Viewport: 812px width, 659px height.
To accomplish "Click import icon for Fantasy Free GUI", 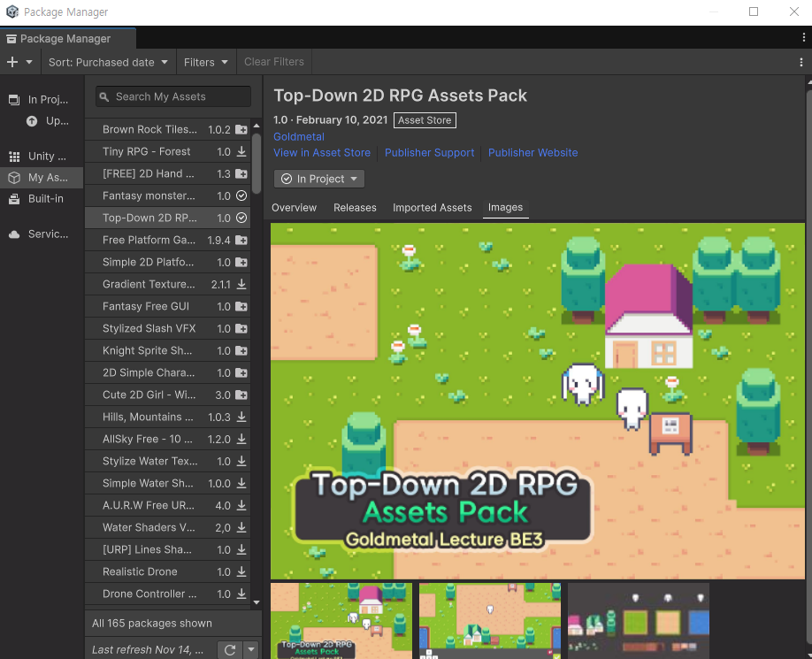I will [x=241, y=306].
